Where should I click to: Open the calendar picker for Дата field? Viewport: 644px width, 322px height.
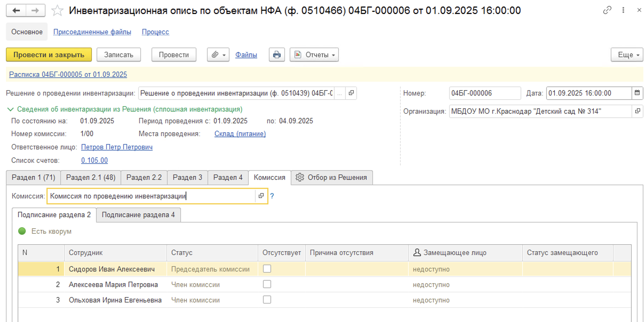pyautogui.click(x=637, y=93)
